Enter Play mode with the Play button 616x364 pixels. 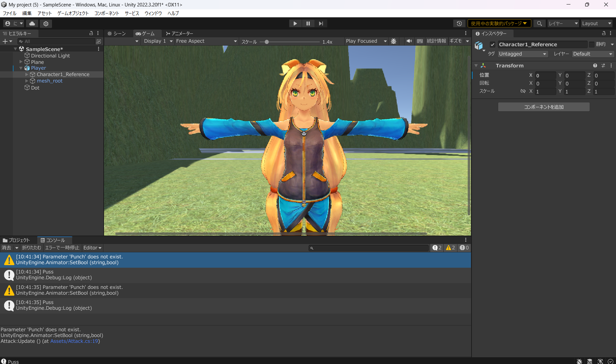(x=295, y=23)
